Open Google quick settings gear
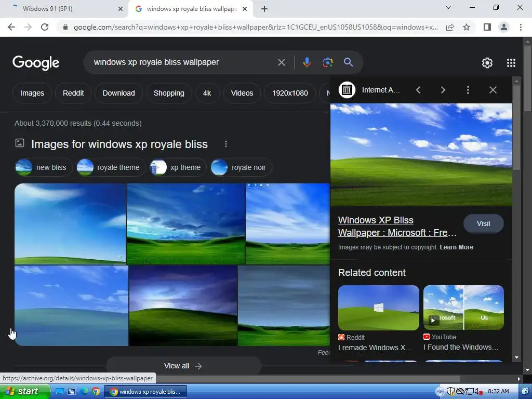This screenshot has width=532, height=399. [x=487, y=63]
